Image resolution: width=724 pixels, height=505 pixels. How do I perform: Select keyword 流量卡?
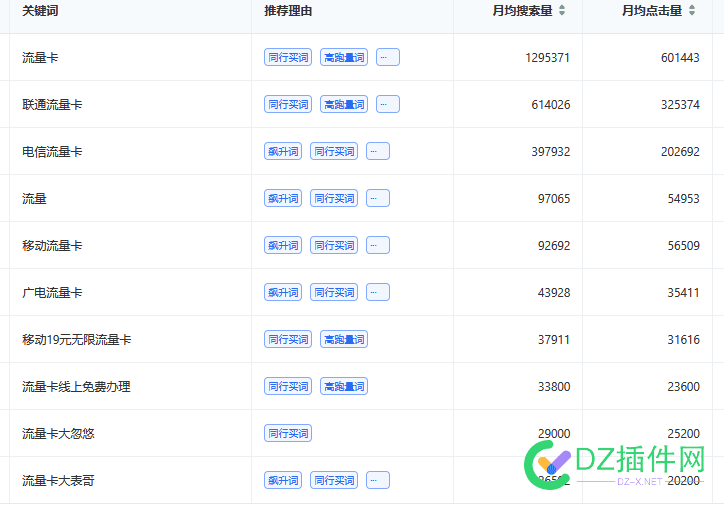tap(40, 58)
